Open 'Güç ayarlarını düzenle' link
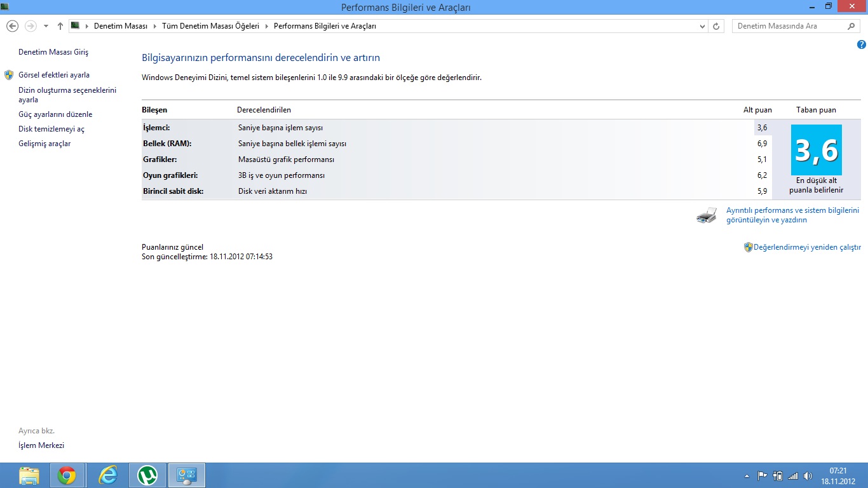The image size is (868, 488). click(55, 114)
